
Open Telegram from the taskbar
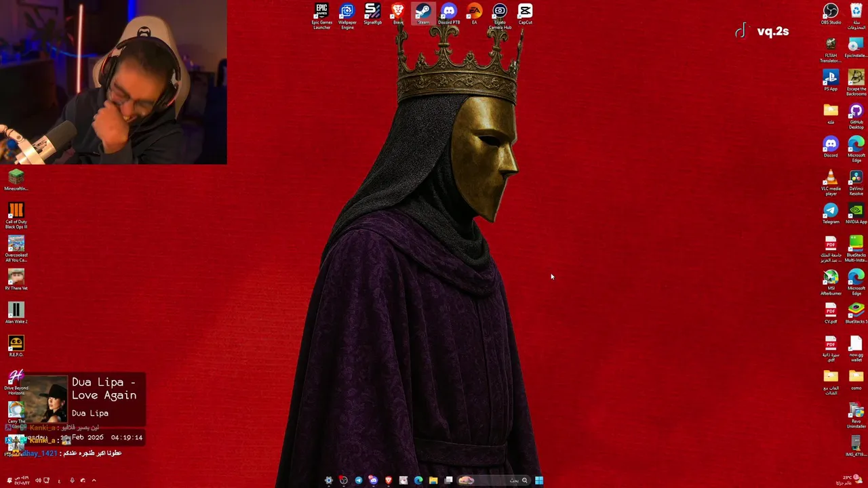click(x=358, y=481)
